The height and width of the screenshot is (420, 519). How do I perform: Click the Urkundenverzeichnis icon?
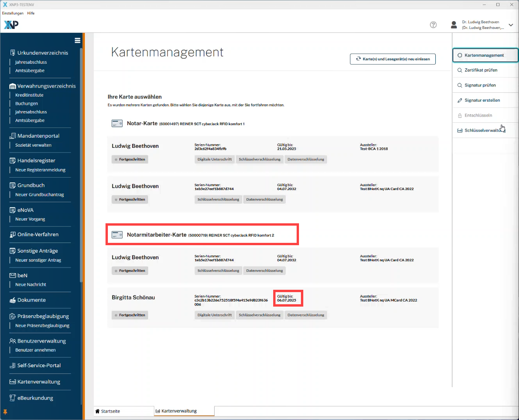(x=13, y=53)
